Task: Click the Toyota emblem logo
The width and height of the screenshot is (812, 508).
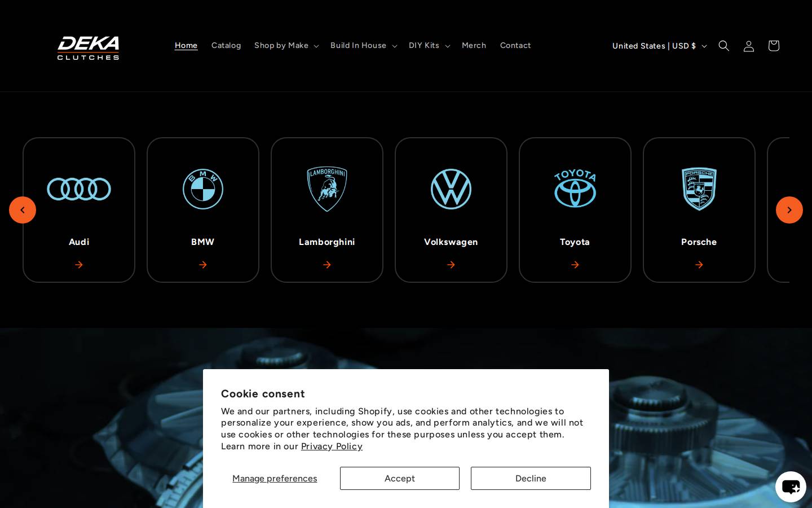Action: pyautogui.click(x=575, y=189)
